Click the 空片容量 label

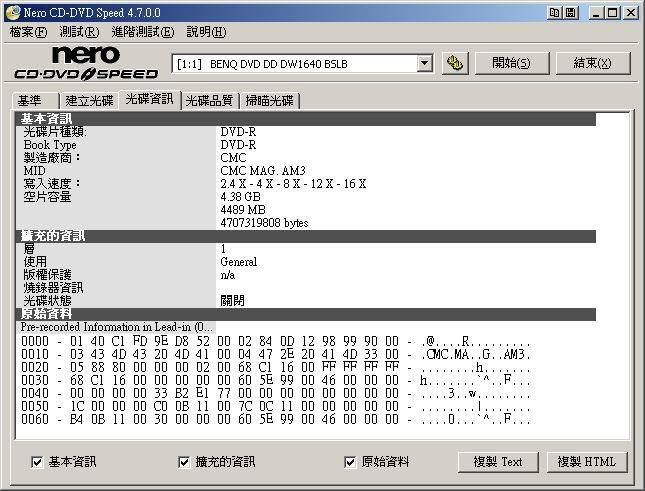point(47,197)
